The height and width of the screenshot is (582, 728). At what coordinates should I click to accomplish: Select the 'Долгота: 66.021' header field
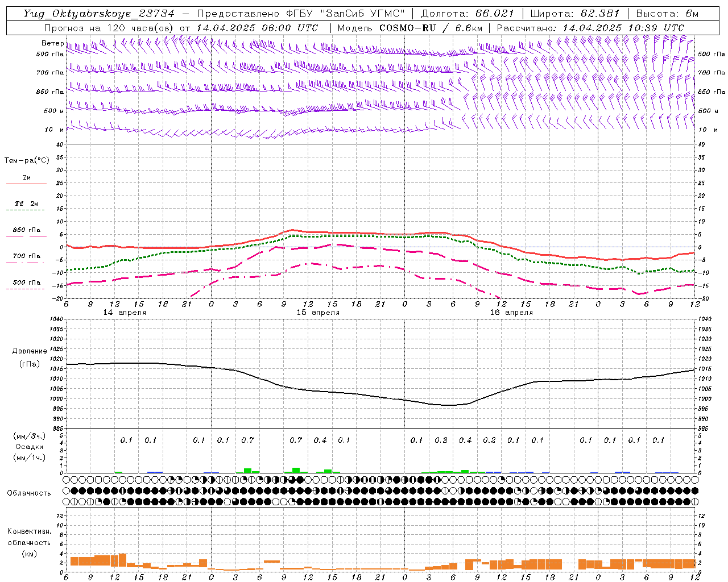point(468,14)
